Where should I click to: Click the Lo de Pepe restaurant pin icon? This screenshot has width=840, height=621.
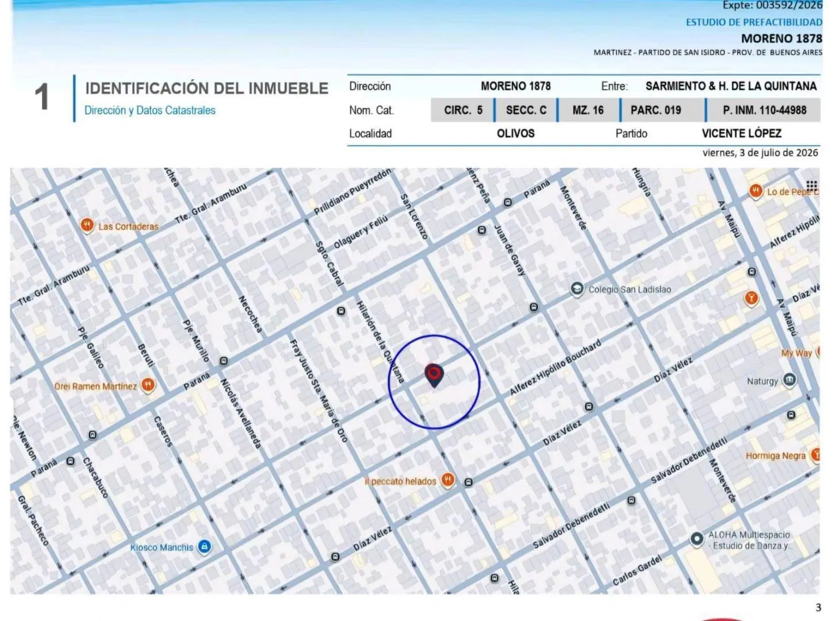tap(755, 191)
